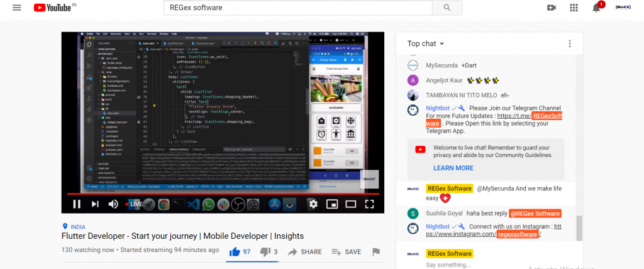
Task: Click Angeljot Kaur's avatar in chat
Action: pyautogui.click(x=413, y=80)
